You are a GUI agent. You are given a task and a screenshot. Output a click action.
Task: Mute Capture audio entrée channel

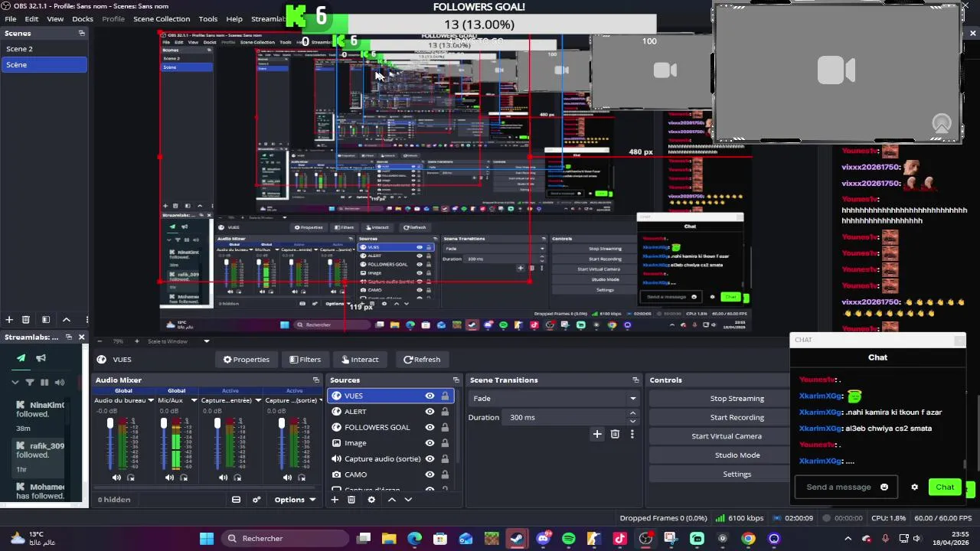point(223,478)
